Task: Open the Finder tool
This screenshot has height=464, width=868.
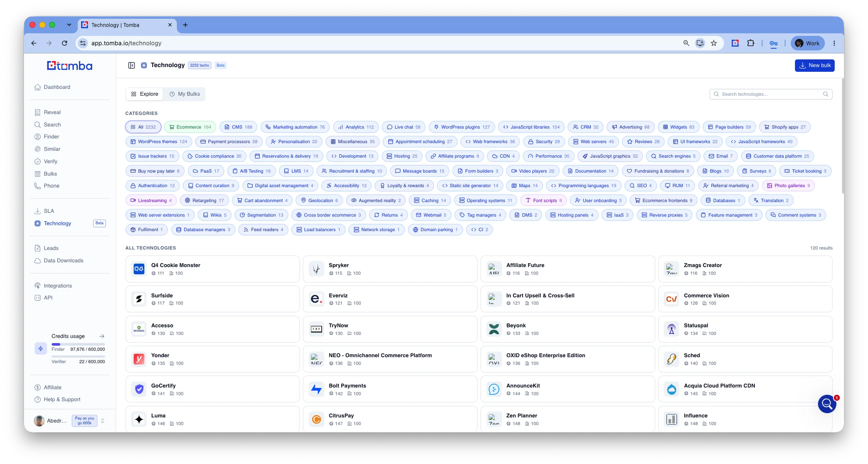Action: point(51,137)
